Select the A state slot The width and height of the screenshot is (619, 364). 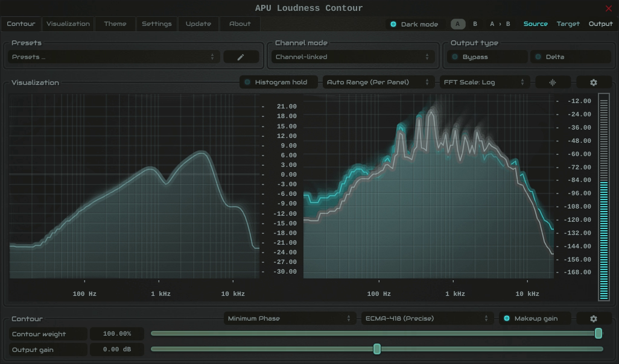[x=458, y=24]
